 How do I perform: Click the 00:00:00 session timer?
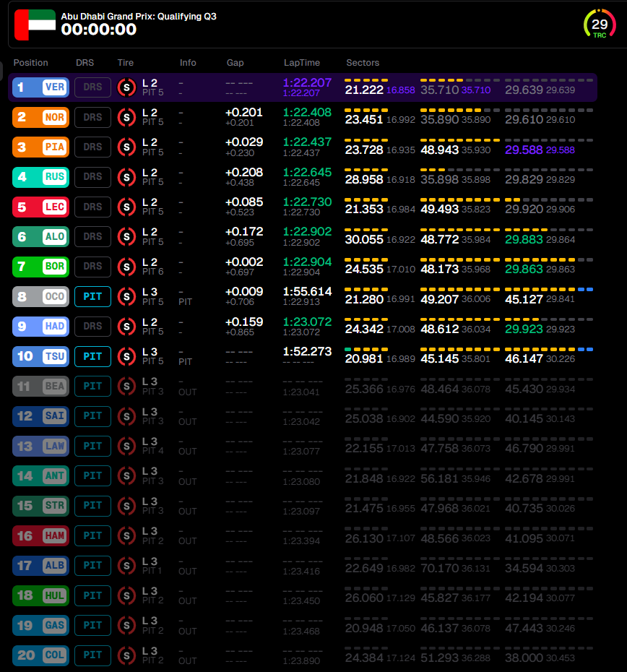(98, 30)
